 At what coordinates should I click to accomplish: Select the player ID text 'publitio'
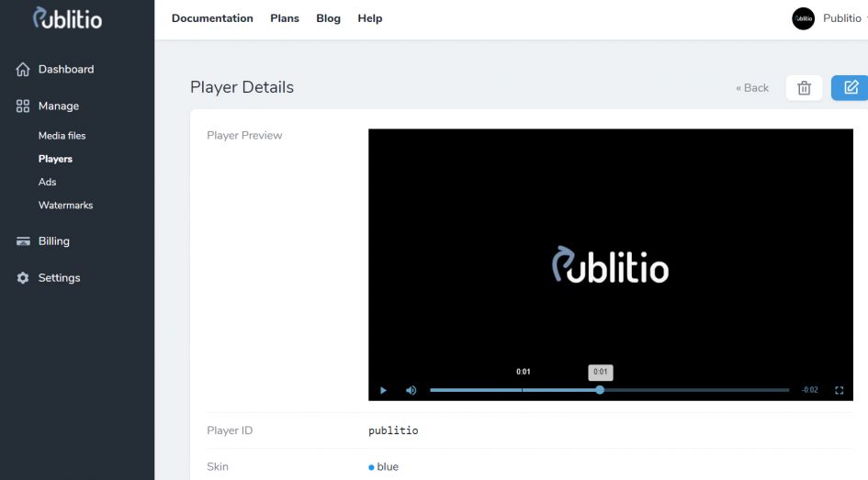coord(393,430)
